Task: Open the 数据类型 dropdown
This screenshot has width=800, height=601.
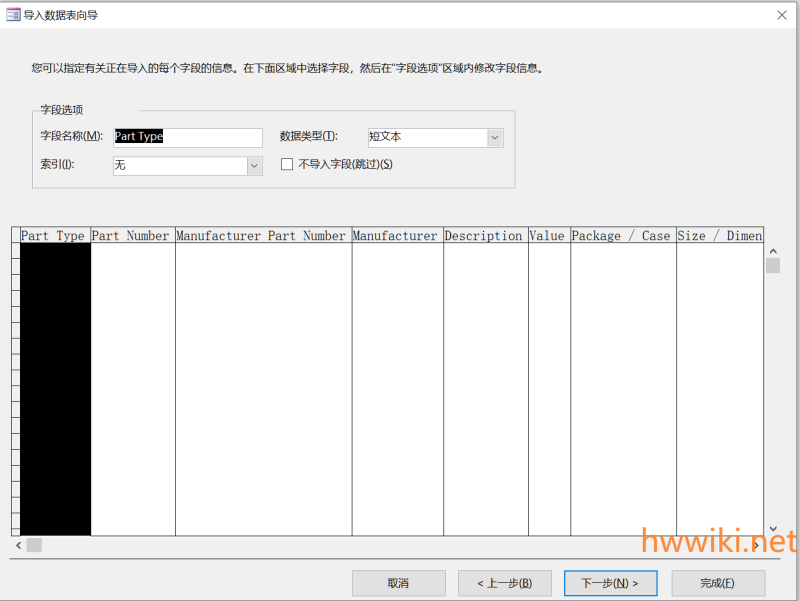Action: point(495,138)
